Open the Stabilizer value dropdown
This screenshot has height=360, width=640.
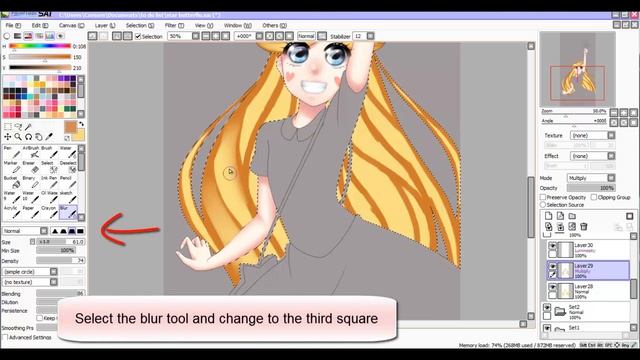click(364, 36)
